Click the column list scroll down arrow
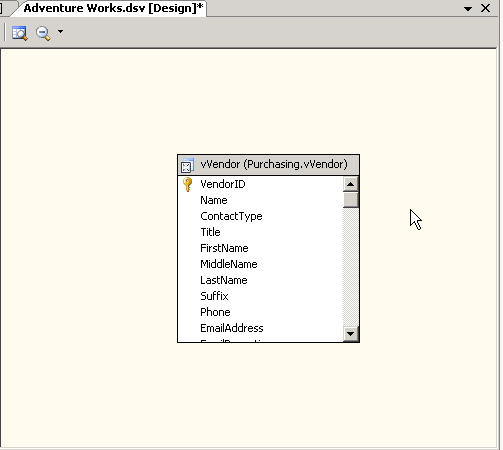Image resolution: width=503 pixels, height=450 pixels. 350,333
